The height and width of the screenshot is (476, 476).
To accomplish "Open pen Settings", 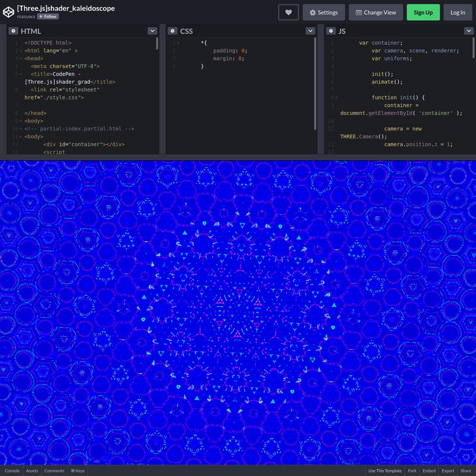I will 324,12.
